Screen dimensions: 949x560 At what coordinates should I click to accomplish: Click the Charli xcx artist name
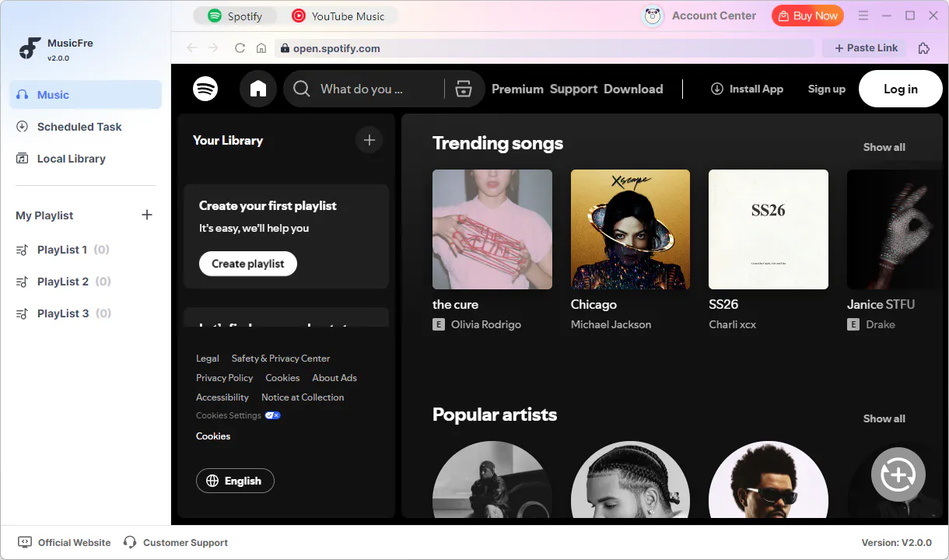[x=733, y=324]
